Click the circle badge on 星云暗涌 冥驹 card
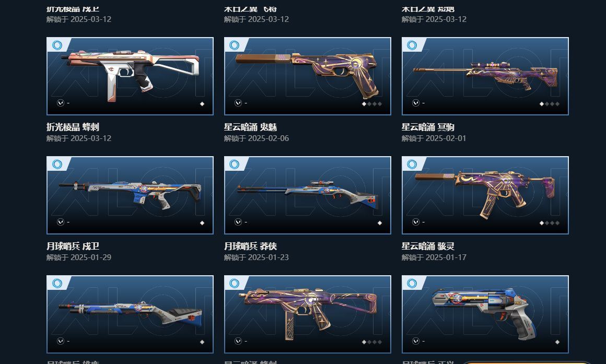This screenshot has width=606, height=364. click(412, 45)
